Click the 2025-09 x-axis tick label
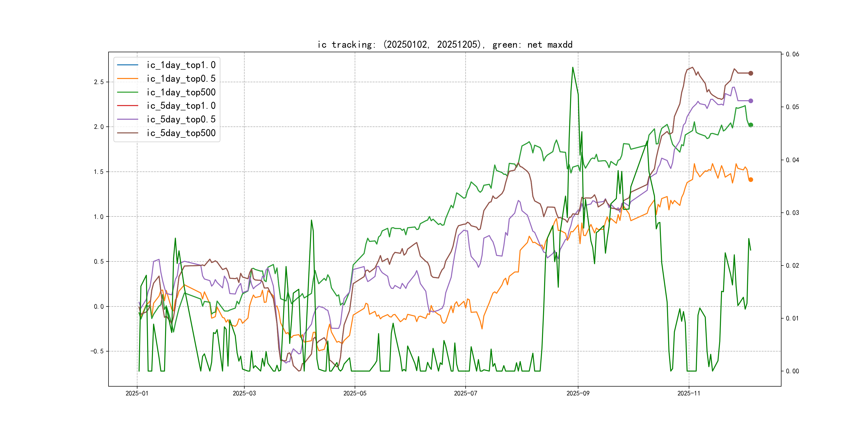The width and height of the screenshot is (868, 434). (578, 393)
